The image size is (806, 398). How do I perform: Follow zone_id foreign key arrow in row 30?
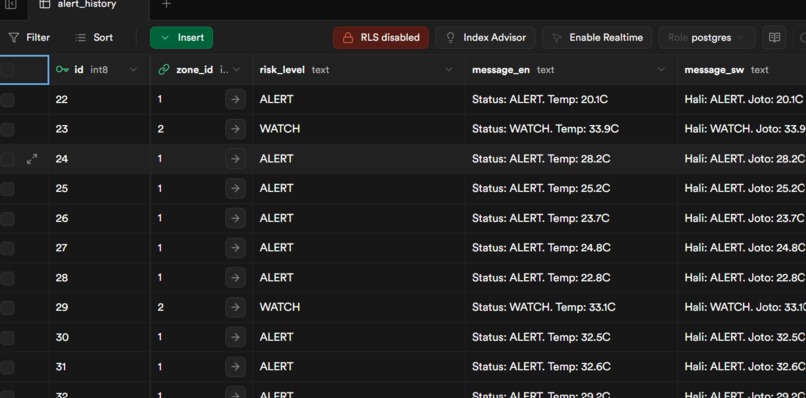click(235, 337)
